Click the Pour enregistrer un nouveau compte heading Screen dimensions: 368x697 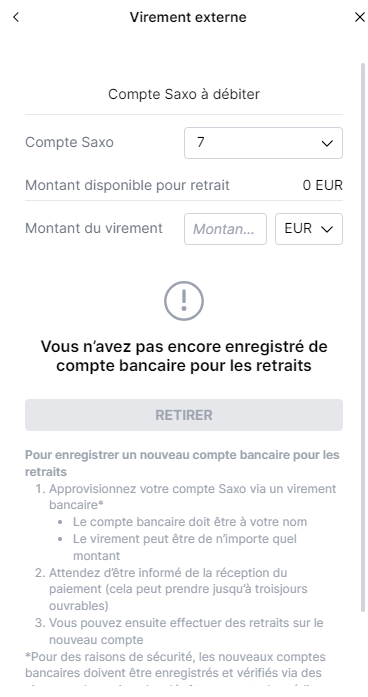coord(182,463)
